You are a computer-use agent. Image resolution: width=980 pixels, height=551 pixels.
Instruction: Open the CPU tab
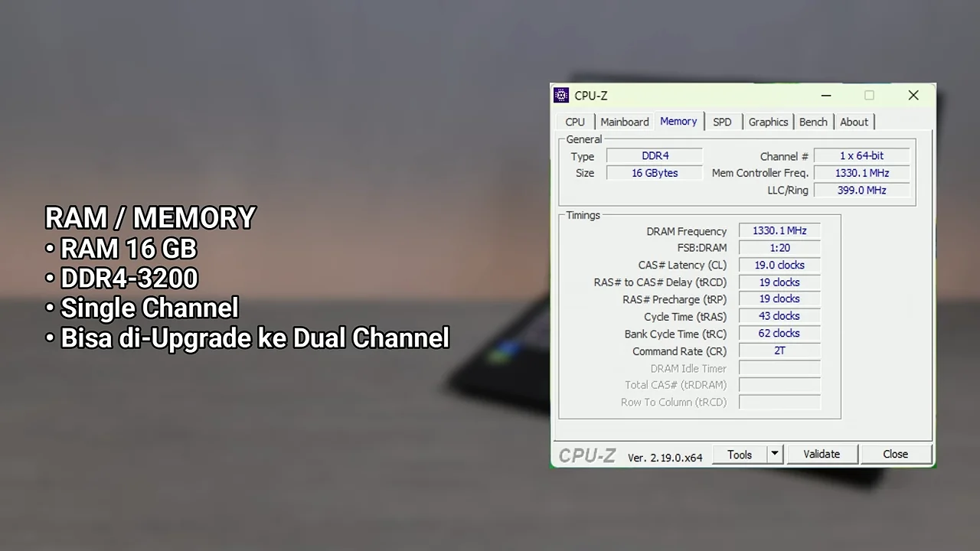pos(575,122)
